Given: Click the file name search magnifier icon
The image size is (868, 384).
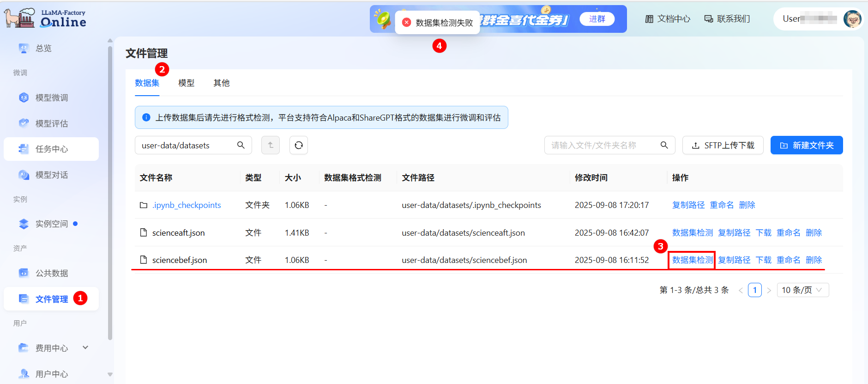Looking at the screenshot, I should 664,145.
